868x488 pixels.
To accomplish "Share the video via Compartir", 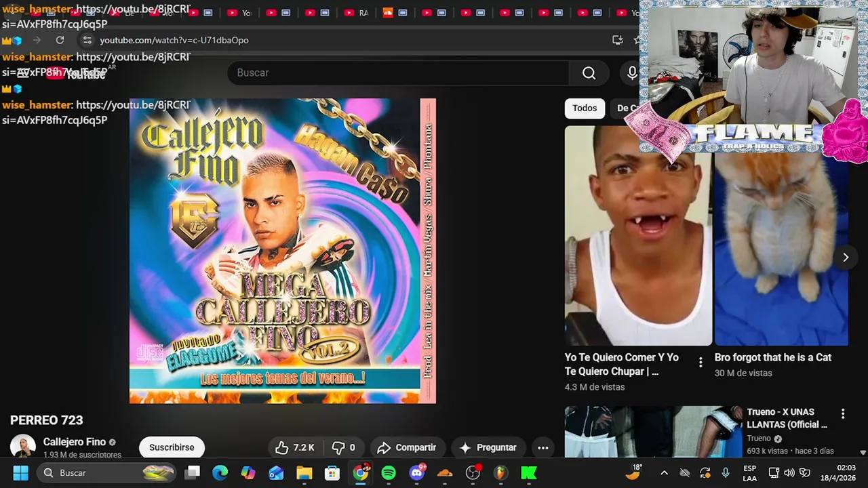I will pyautogui.click(x=407, y=447).
